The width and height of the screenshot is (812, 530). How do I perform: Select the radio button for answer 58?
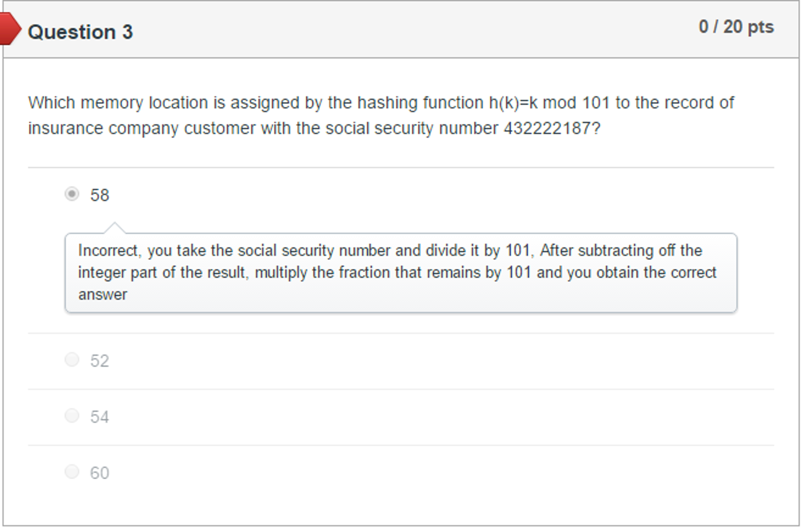click(73, 194)
